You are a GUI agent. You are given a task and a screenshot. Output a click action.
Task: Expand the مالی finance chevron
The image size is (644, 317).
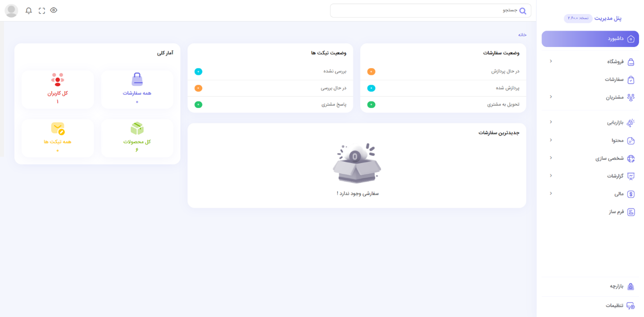tap(551, 194)
